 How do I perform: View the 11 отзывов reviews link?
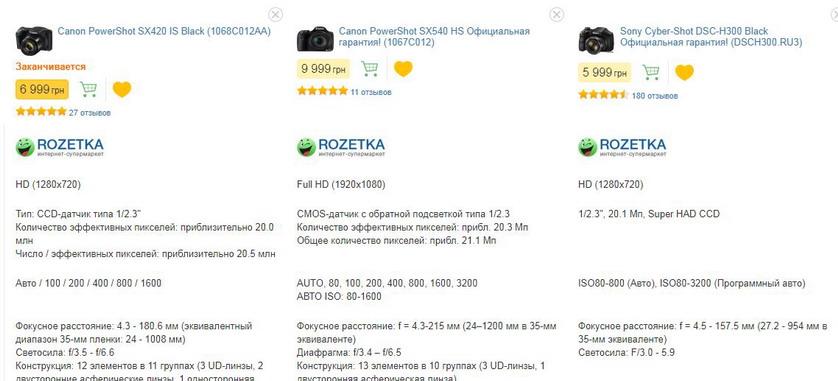tap(371, 92)
